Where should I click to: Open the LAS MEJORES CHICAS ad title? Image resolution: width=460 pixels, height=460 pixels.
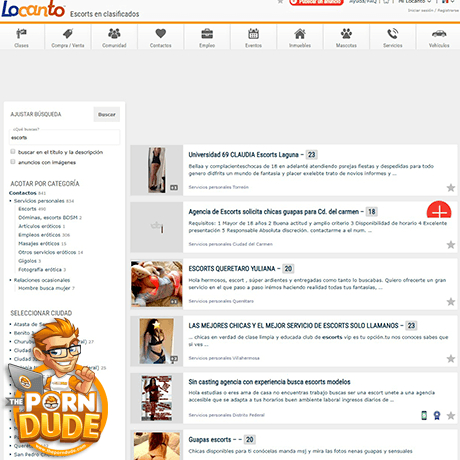tap(293, 326)
